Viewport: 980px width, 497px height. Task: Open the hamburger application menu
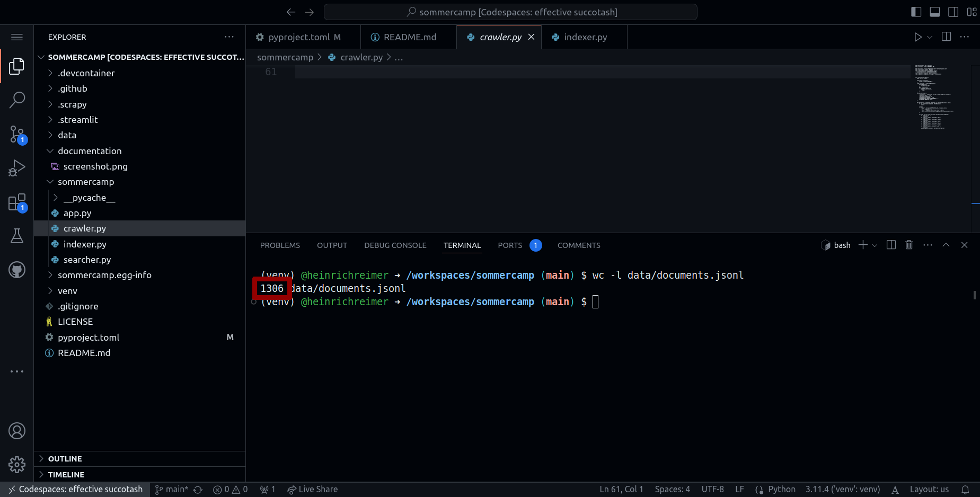[x=17, y=37]
